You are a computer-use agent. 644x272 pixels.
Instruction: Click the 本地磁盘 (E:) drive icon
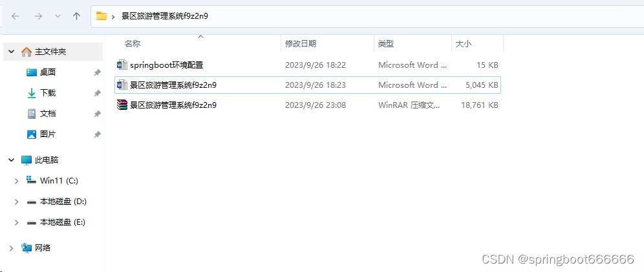point(31,222)
